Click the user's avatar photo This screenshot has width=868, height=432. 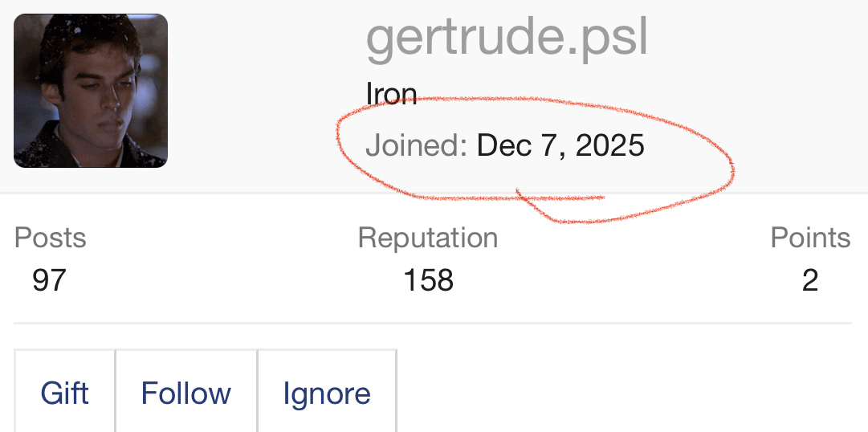[91, 91]
